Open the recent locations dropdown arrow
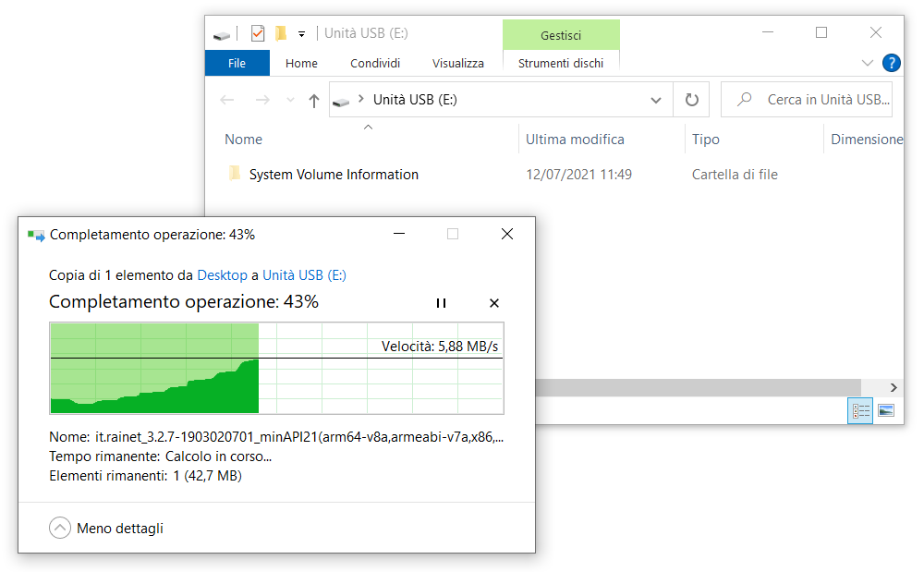924x572 pixels. point(290,100)
